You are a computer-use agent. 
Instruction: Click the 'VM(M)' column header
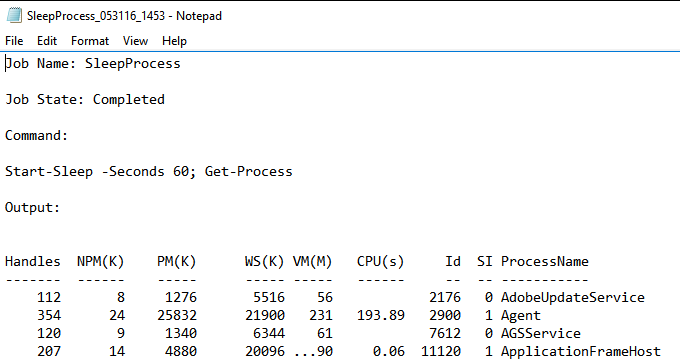pos(312,261)
